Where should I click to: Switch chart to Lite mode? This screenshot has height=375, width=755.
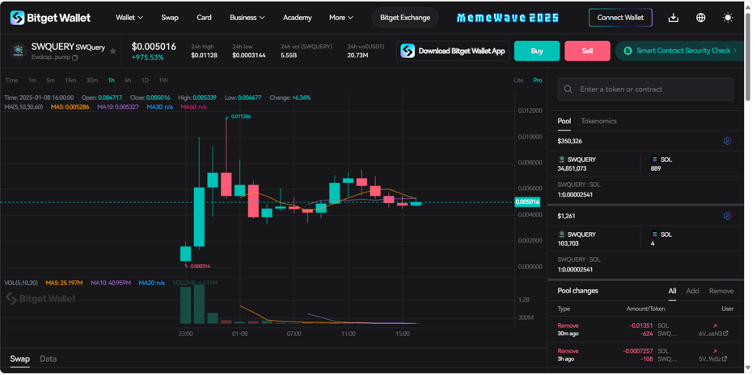pyautogui.click(x=518, y=80)
